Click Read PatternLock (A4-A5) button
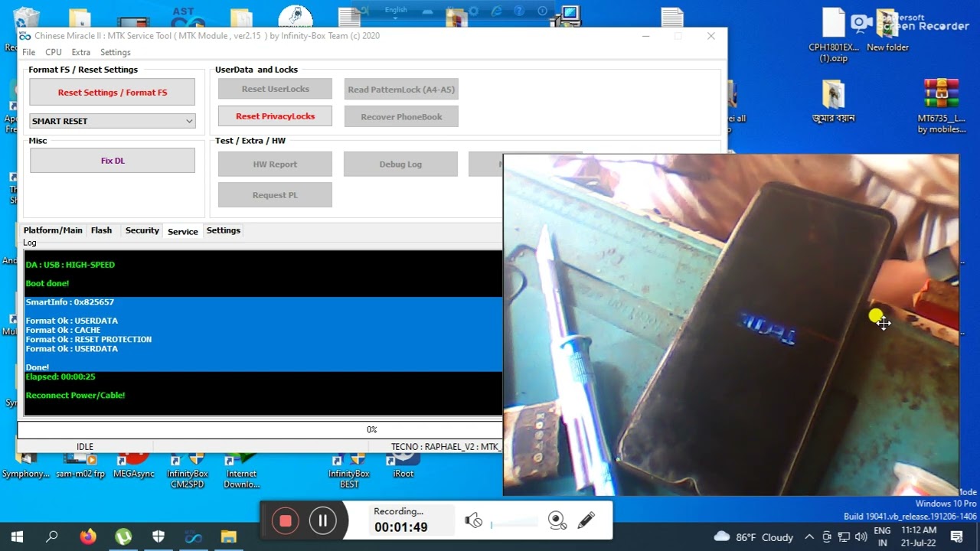Image resolution: width=980 pixels, height=551 pixels. (401, 90)
